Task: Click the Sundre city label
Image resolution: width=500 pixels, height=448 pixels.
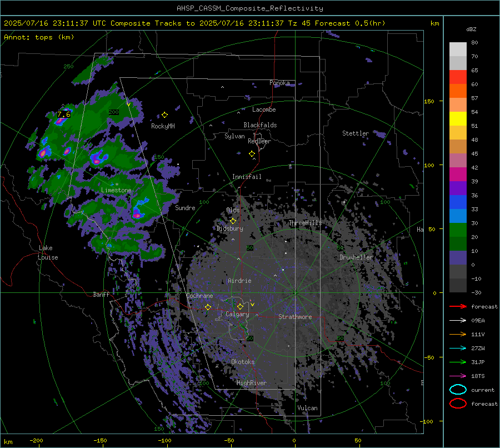Action: [185, 208]
